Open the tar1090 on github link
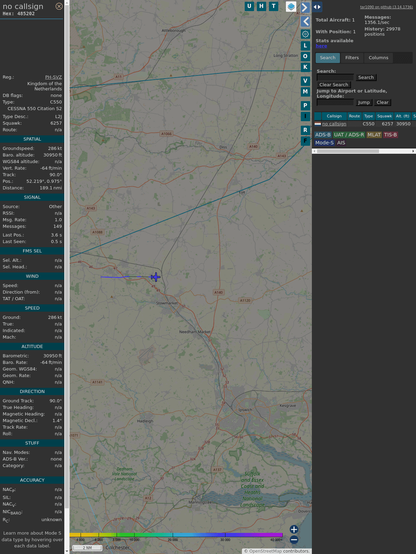The height and width of the screenshot is (554, 416). click(x=386, y=7)
